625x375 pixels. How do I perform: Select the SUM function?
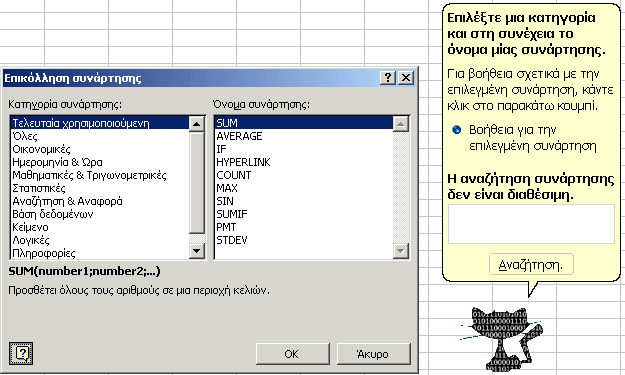click(x=304, y=123)
